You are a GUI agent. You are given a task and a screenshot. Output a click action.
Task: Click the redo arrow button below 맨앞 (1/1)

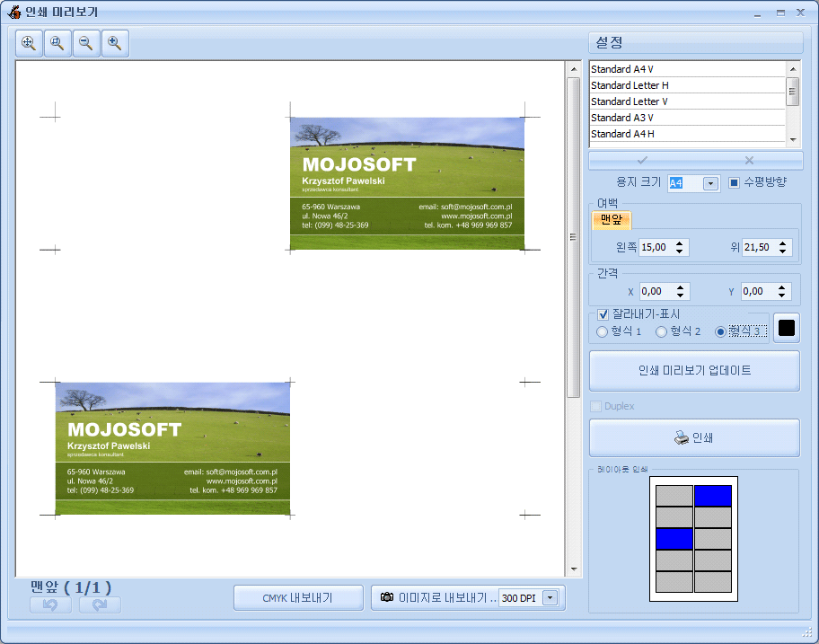(x=100, y=604)
